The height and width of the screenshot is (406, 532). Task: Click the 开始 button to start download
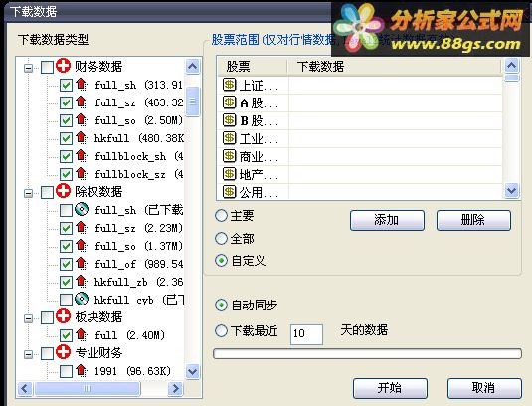pos(390,388)
